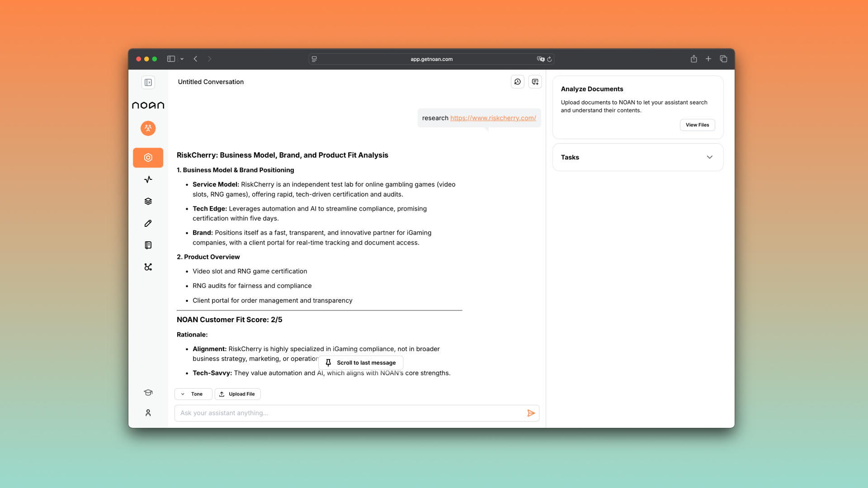This screenshot has width=868, height=488.
Task: Open Safari sidebar options dropdown arrow
Action: [182, 59]
